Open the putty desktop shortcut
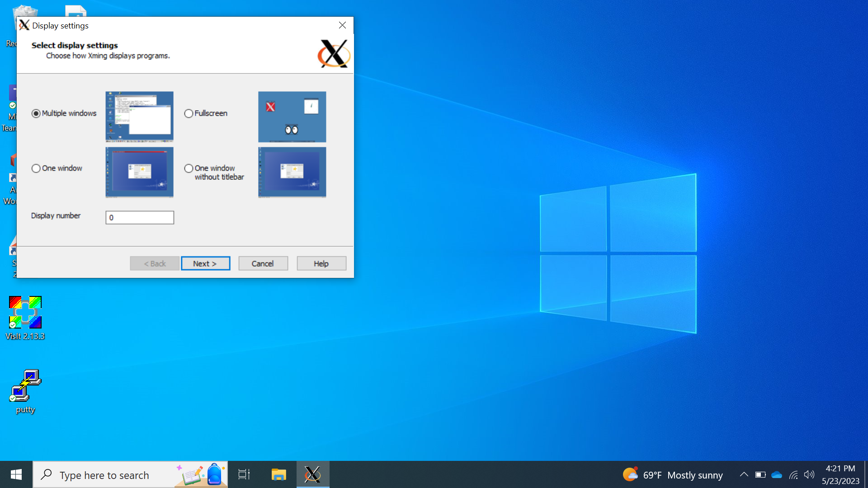This screenshot has height=488, width=868. (x=25, y=386)
